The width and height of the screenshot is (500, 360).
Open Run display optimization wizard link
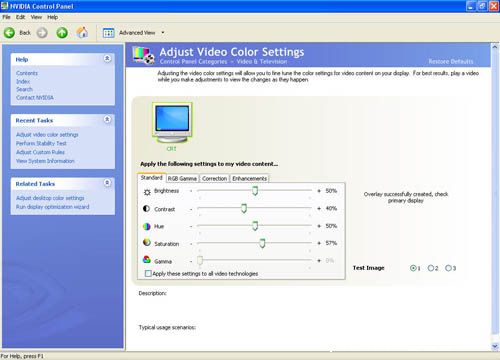[53, 207]
